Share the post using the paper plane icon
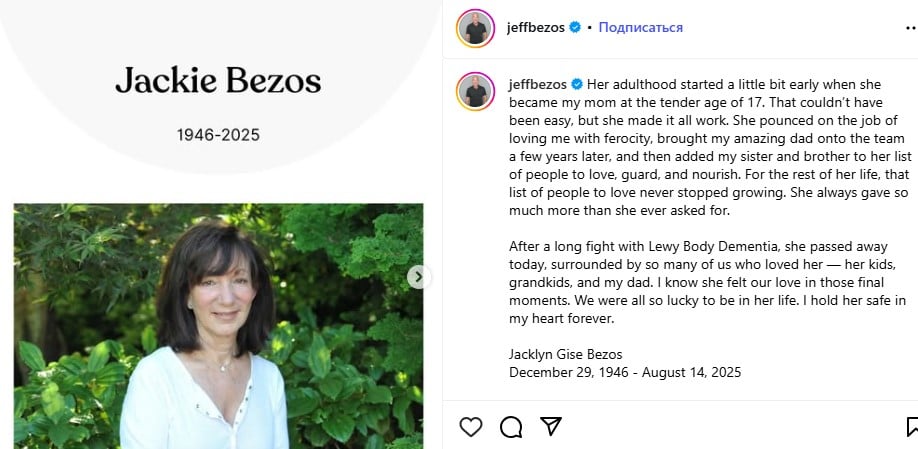 (x=551, y=426)
